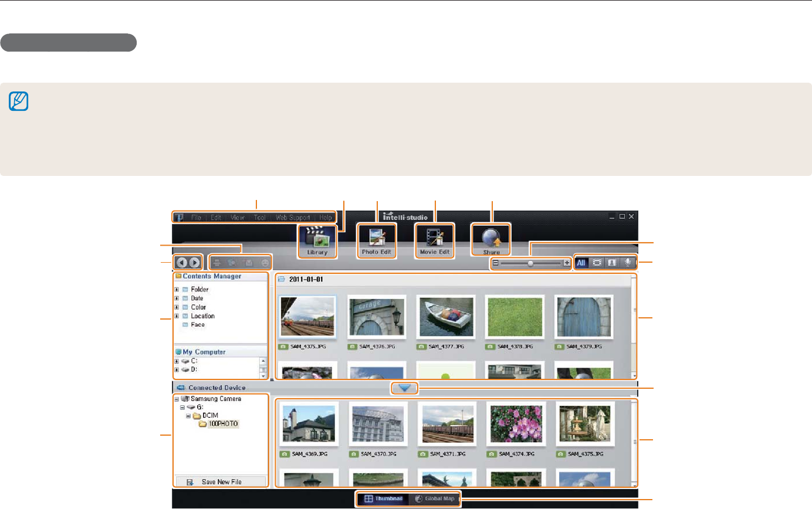
Task: Switch to Global Map view
Action: pos(434,499)
